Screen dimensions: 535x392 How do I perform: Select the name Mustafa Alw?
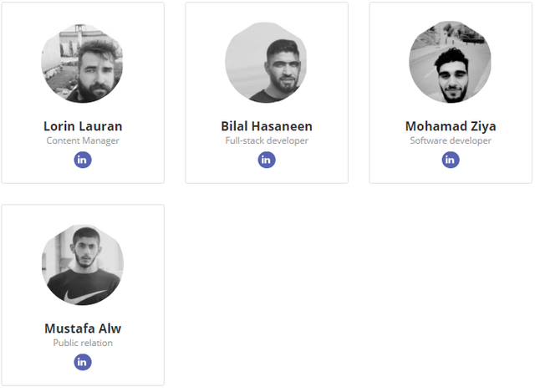pyautogui.click(x=83, y=328)
